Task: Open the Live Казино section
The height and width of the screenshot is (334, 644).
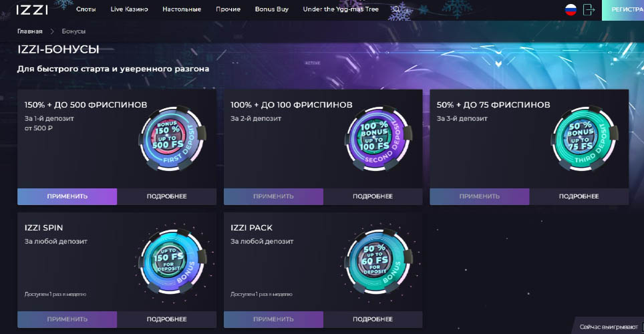Action: click(x=129, y=10)
